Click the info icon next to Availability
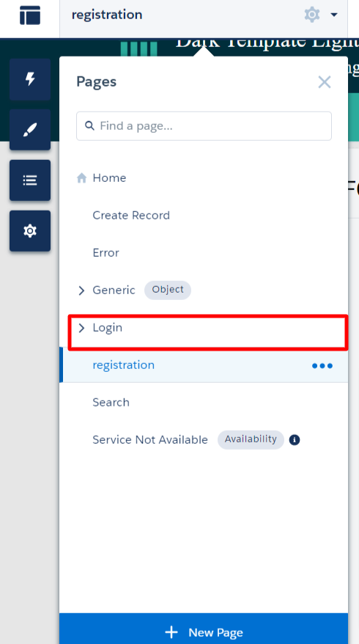 [295, 440]
